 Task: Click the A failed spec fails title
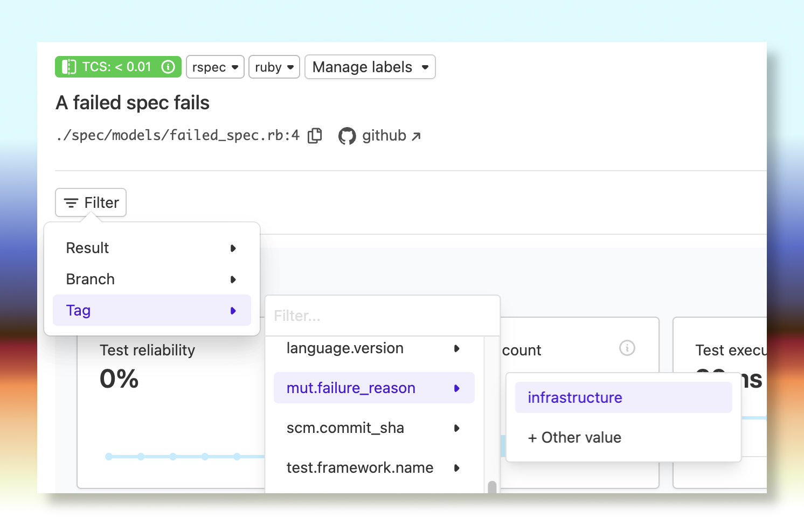[133, 102]
